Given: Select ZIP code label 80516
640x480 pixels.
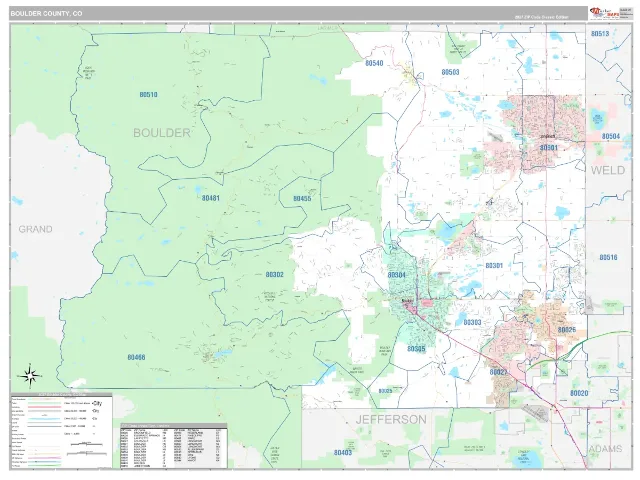Looking at the screenshot, I should click(608, 257).
